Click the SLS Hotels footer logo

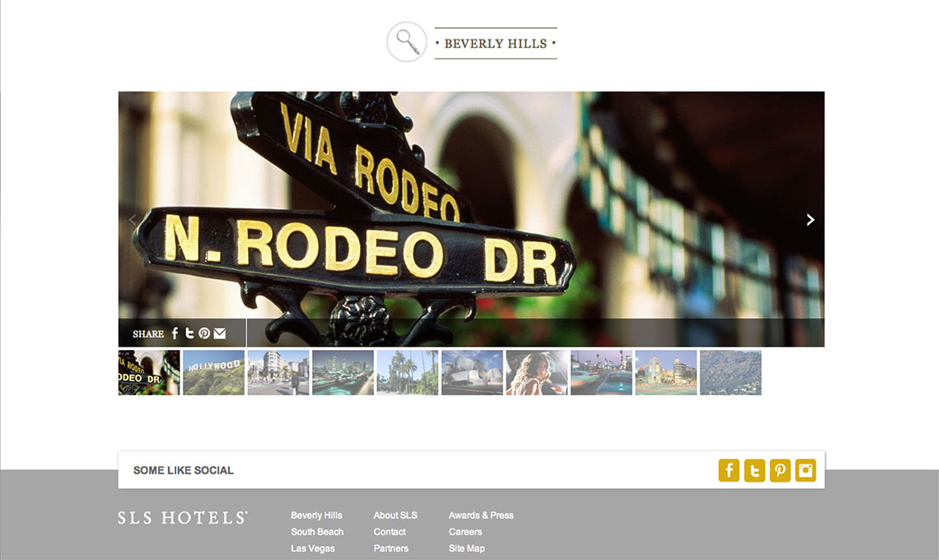pyautogui.click(x=182, y=518)
